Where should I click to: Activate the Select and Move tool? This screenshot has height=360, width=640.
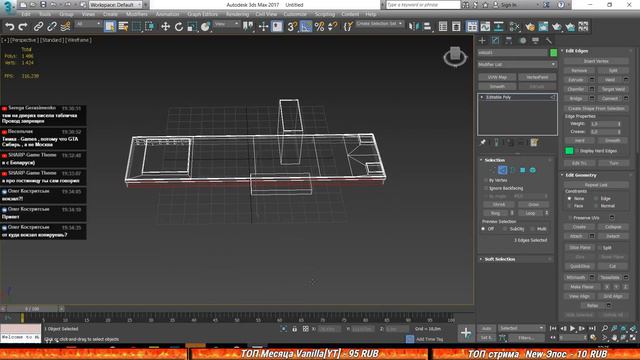(165, 27)
